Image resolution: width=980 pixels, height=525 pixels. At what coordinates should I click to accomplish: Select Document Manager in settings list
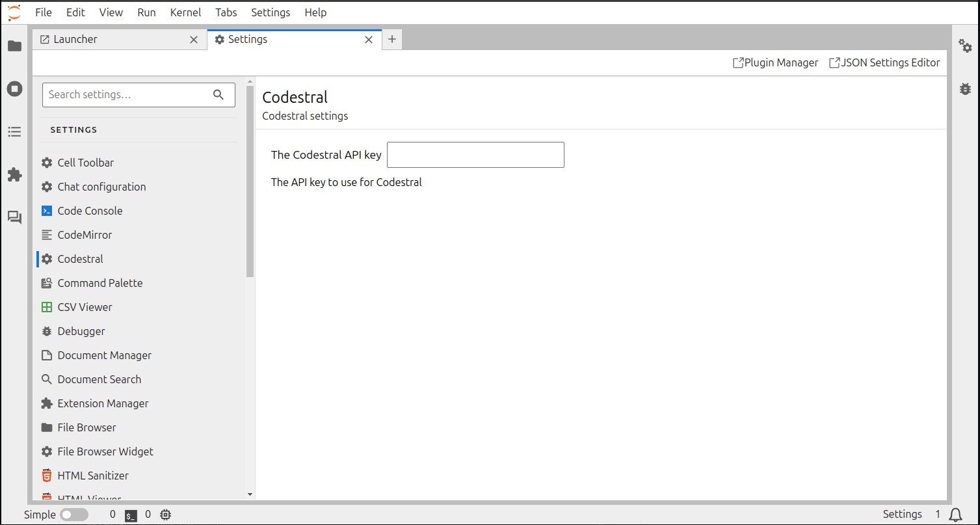(139, 355)
